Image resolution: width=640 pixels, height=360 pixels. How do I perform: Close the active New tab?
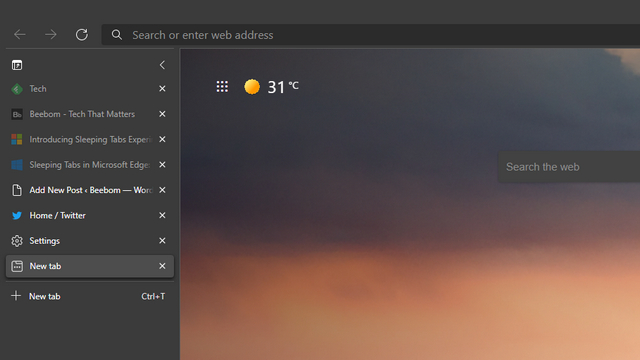click(x=162, y=266)
